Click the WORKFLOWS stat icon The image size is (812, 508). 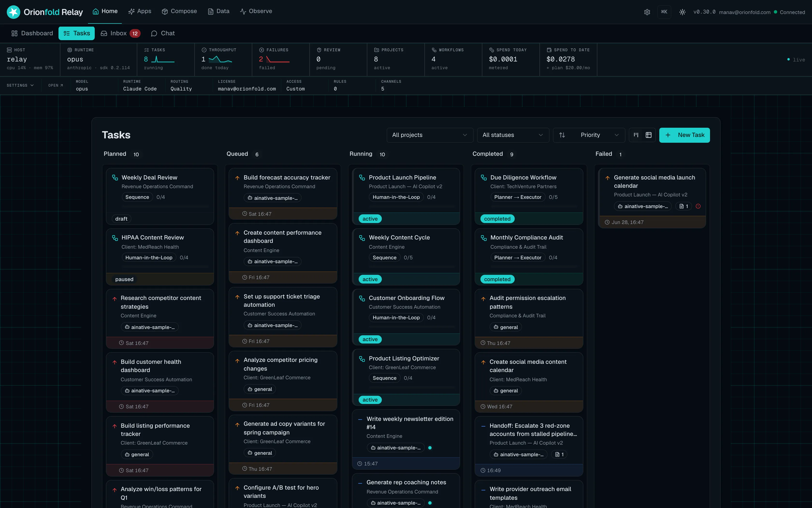pos(434,50)
